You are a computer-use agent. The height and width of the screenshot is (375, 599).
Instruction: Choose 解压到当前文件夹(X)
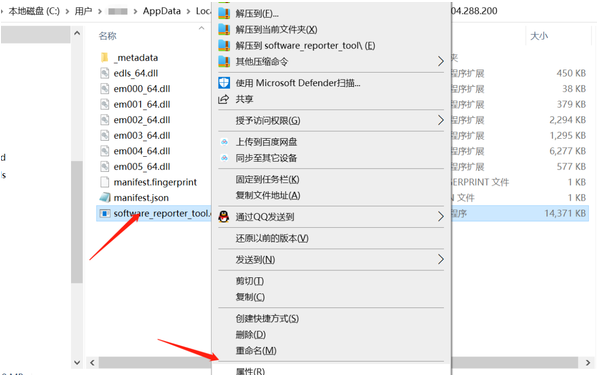[x=276, y=29]
